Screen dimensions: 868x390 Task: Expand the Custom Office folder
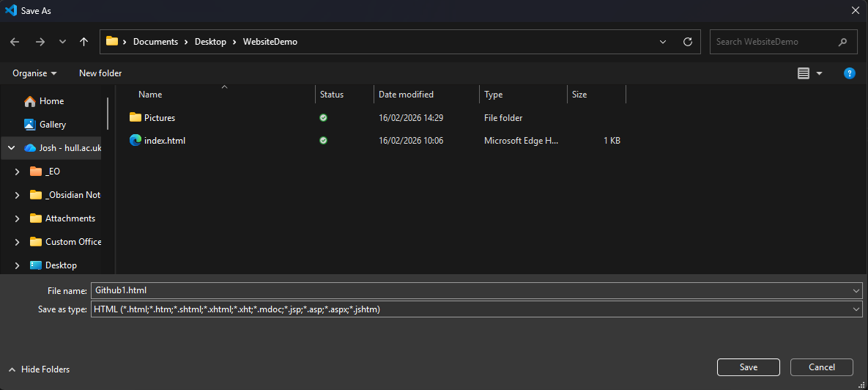pos(17,241)
